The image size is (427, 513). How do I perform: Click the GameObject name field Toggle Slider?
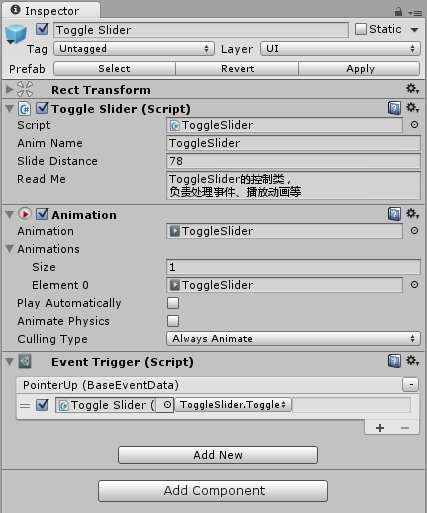[201, 30]
